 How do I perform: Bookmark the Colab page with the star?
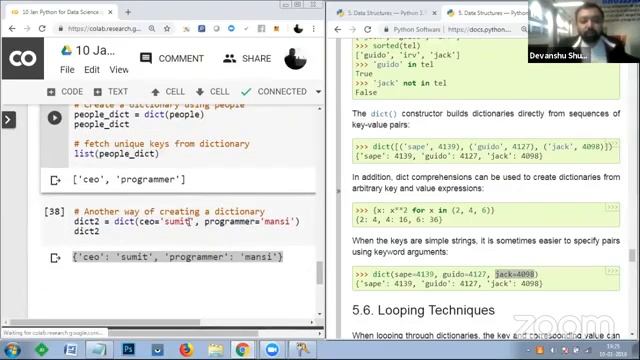pyautogui.click(x=167, y=29)
